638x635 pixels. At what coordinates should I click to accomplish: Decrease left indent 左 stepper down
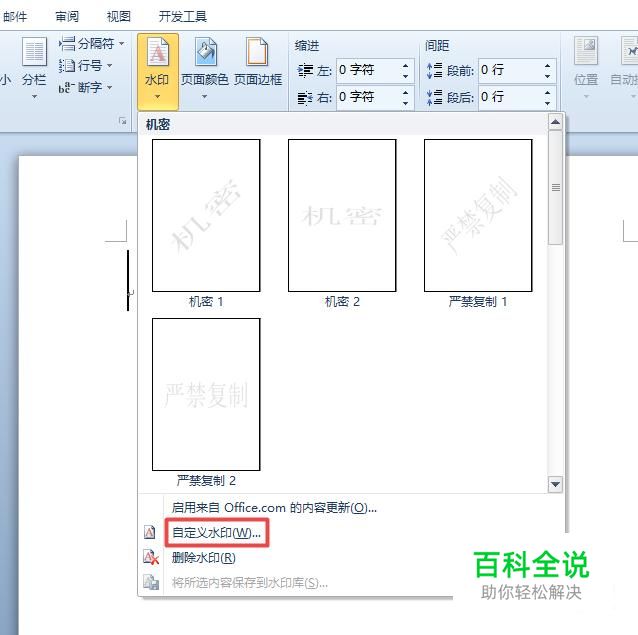coord(405,76)
